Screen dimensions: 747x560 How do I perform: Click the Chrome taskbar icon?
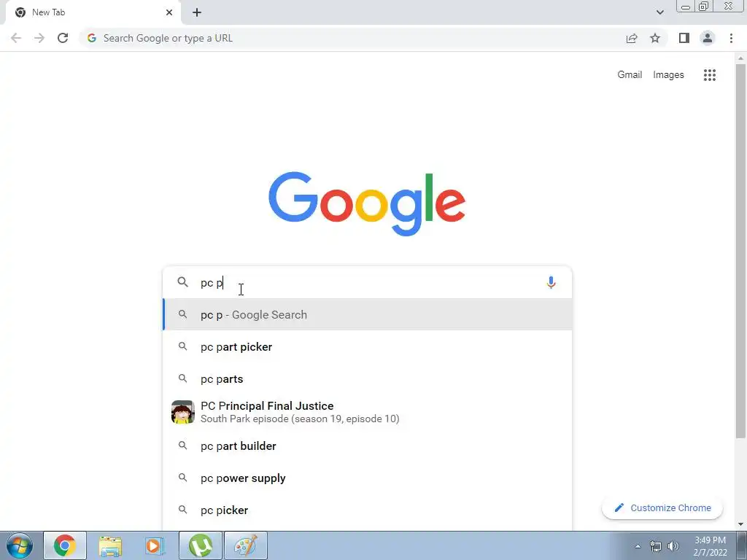(65, 545)
